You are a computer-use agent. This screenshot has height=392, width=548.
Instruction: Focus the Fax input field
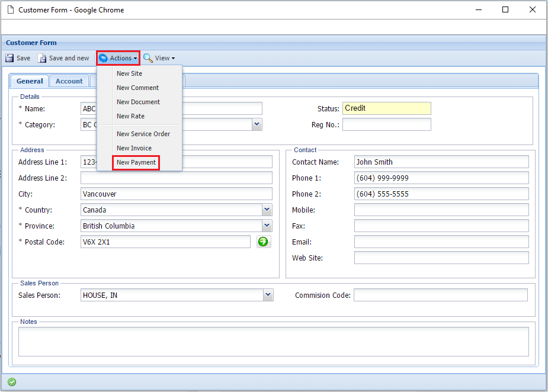point(441,226)
